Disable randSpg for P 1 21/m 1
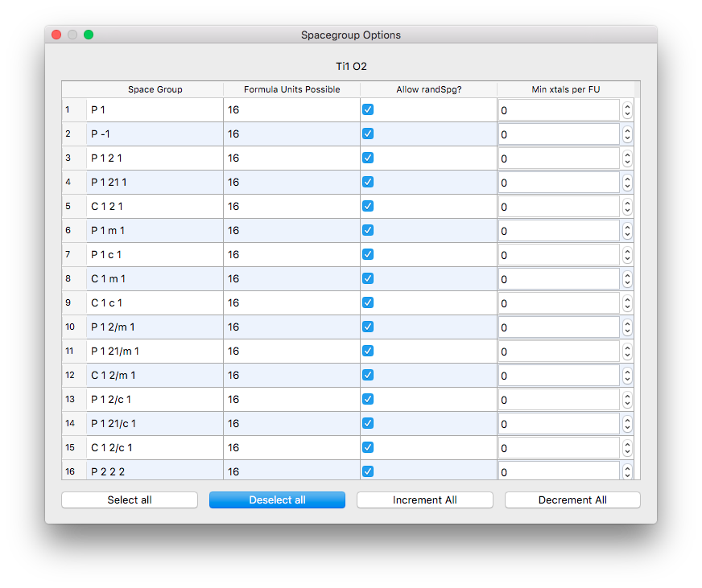 tap(368, 352)
